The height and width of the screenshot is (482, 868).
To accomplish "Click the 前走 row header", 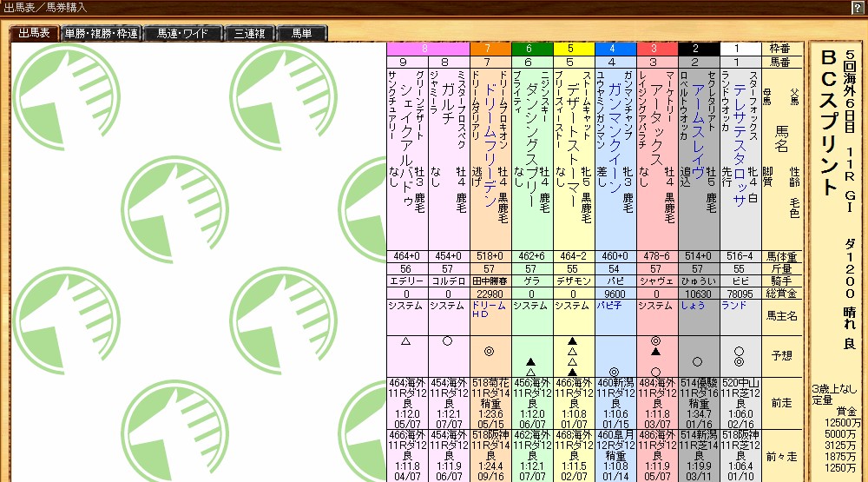I will pyautogui.click(x=782, y=403).
